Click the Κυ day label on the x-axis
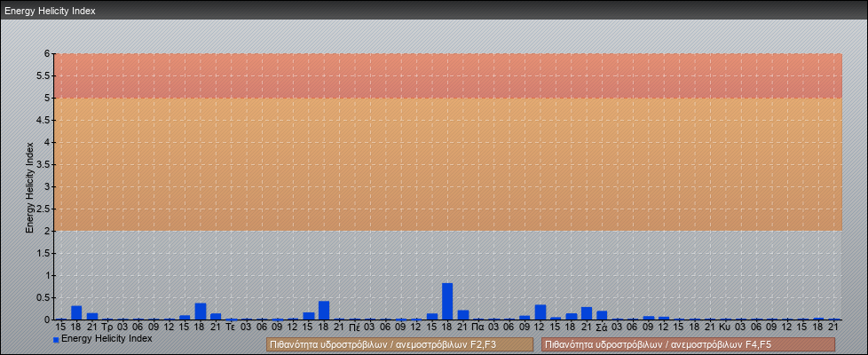Image resolution: width=868 pixels, height=355 pixels. coord(725,327)
